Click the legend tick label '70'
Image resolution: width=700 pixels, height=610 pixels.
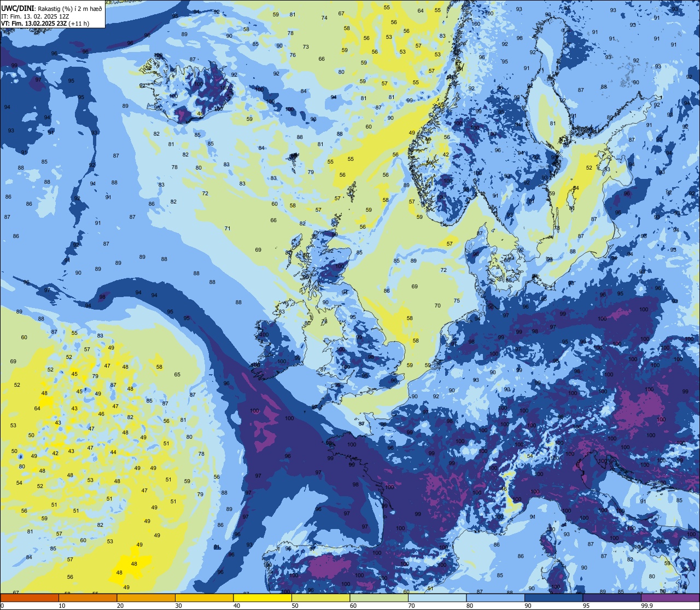coord(411,606)
